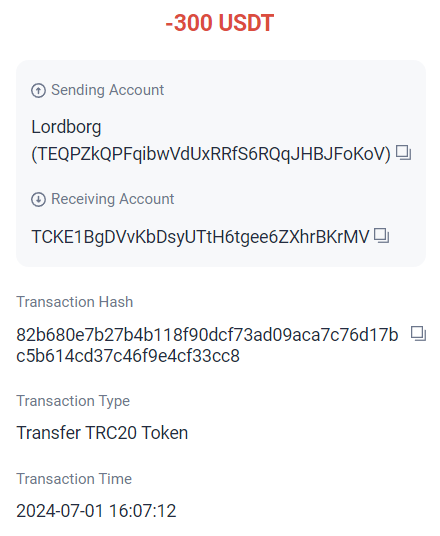Click the hash second line c5b614cd37

[128, 356]
